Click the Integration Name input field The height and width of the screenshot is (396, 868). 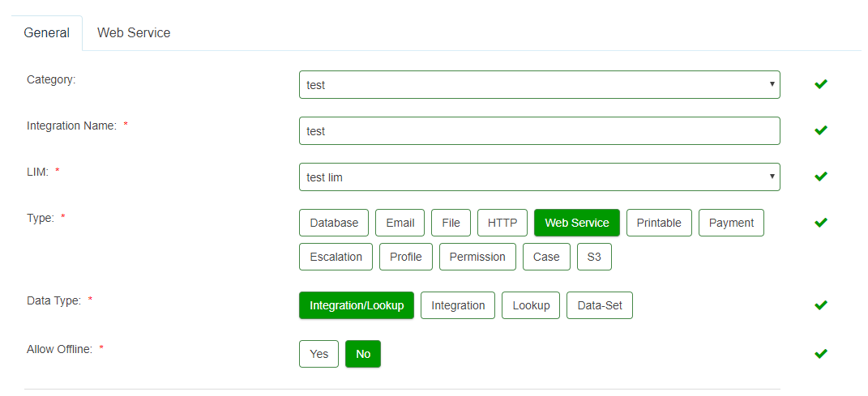tap(539, 130)
